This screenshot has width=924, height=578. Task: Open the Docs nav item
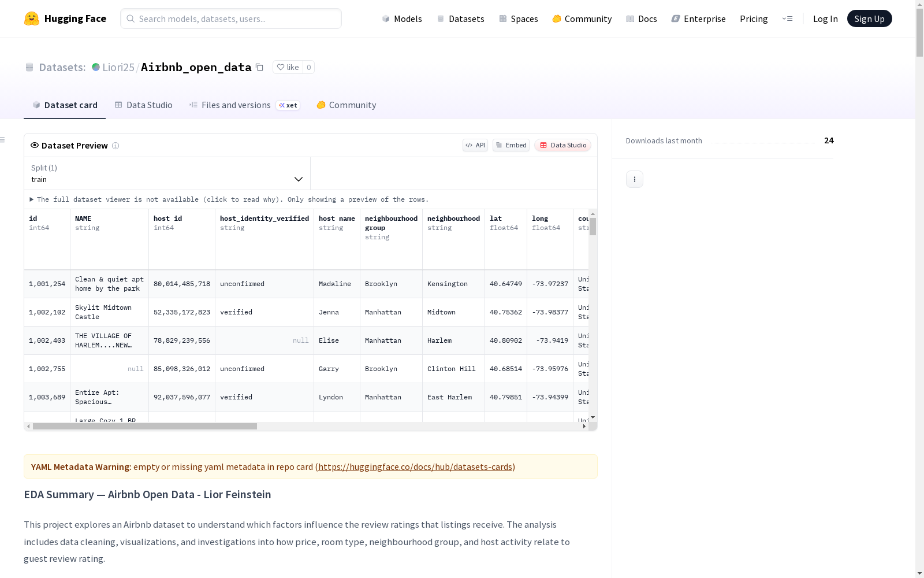642,18
